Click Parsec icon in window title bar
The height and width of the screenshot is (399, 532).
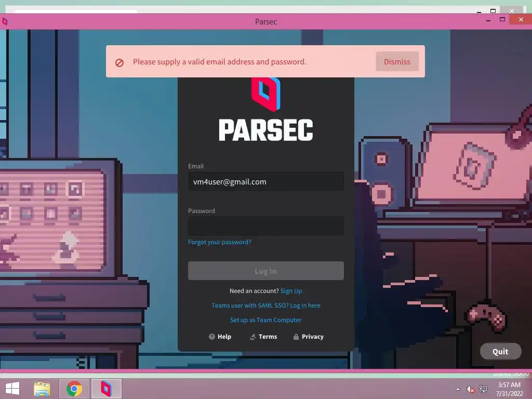coord(5,22)
